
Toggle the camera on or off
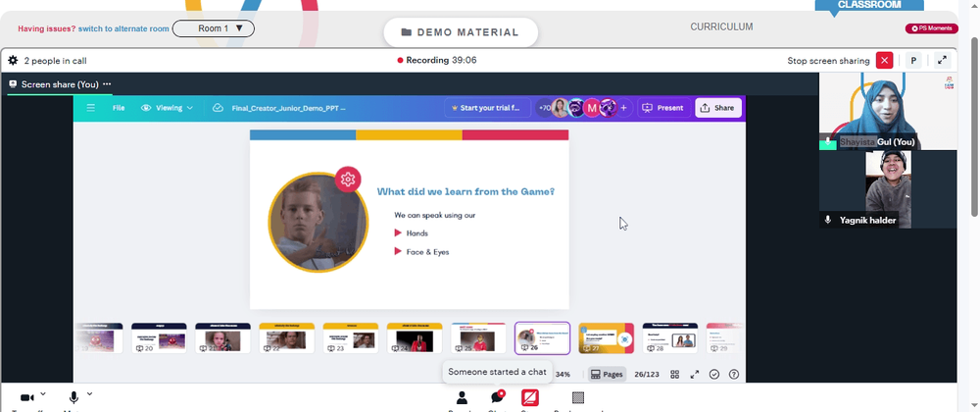[26, 397]
